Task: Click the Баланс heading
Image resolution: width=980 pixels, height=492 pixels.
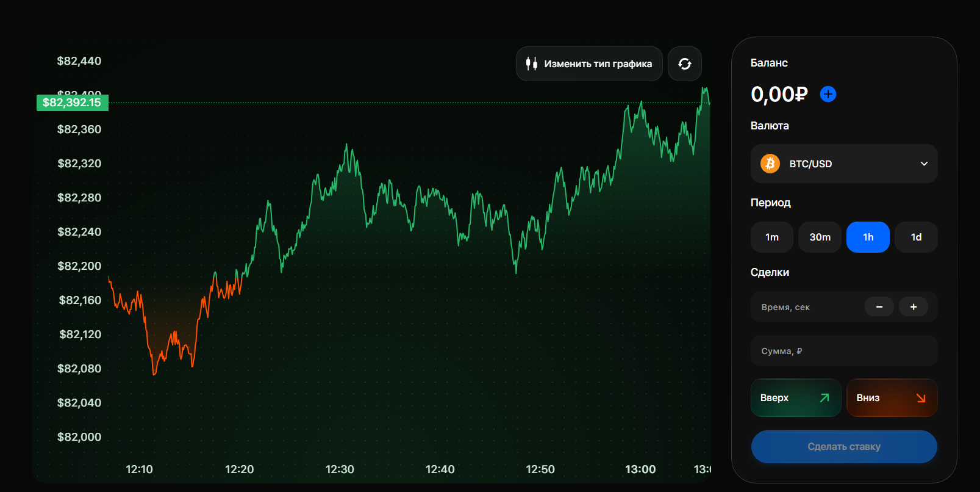Action: [x=769, y=63]
